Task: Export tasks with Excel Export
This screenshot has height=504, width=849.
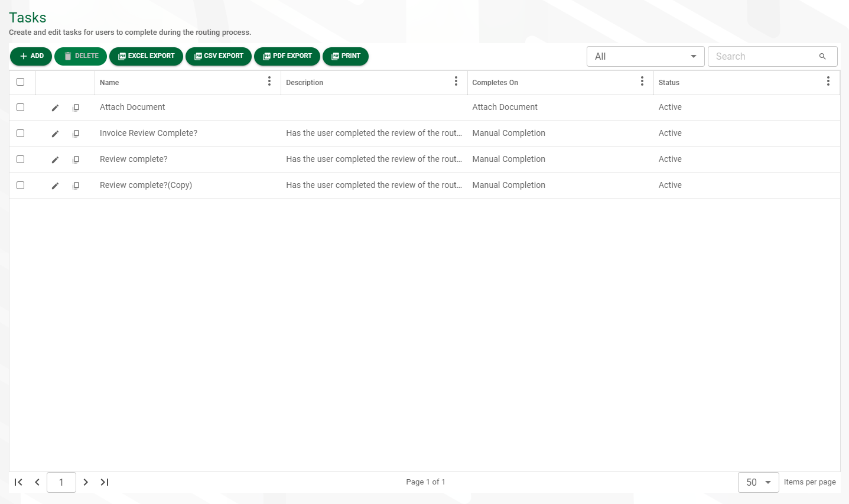Action: [x=147, y=56]
